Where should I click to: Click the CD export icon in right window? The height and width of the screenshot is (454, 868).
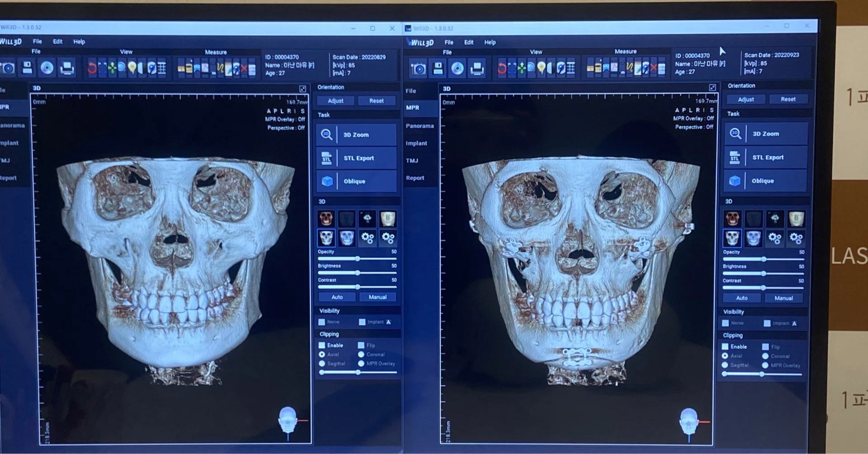coord(458,68)
